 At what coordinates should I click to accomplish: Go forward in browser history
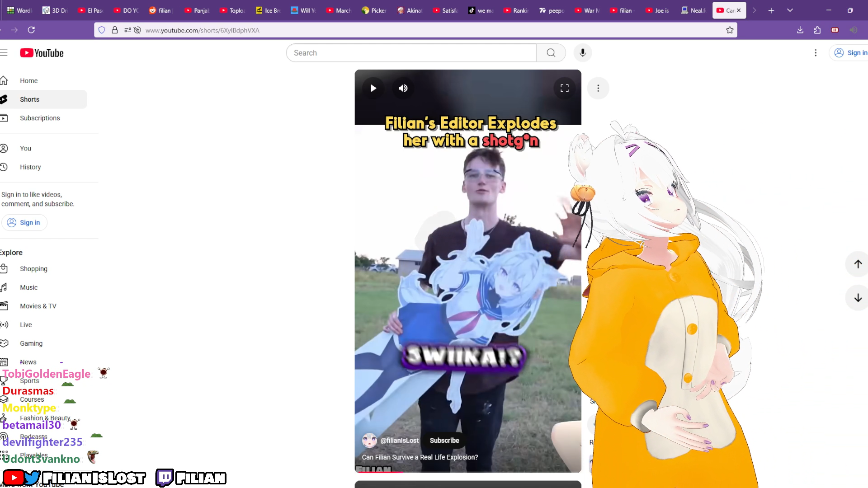(14, 30)
